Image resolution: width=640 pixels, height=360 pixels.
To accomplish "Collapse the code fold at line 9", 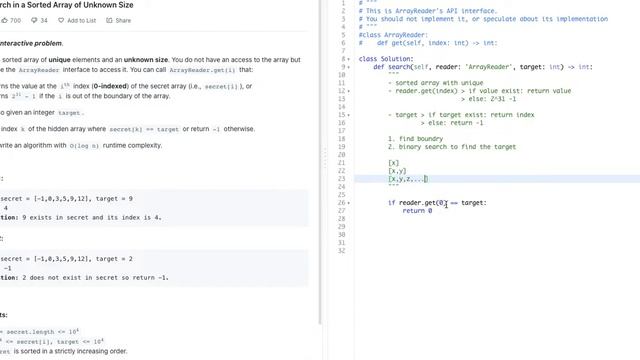I will 349,67.
